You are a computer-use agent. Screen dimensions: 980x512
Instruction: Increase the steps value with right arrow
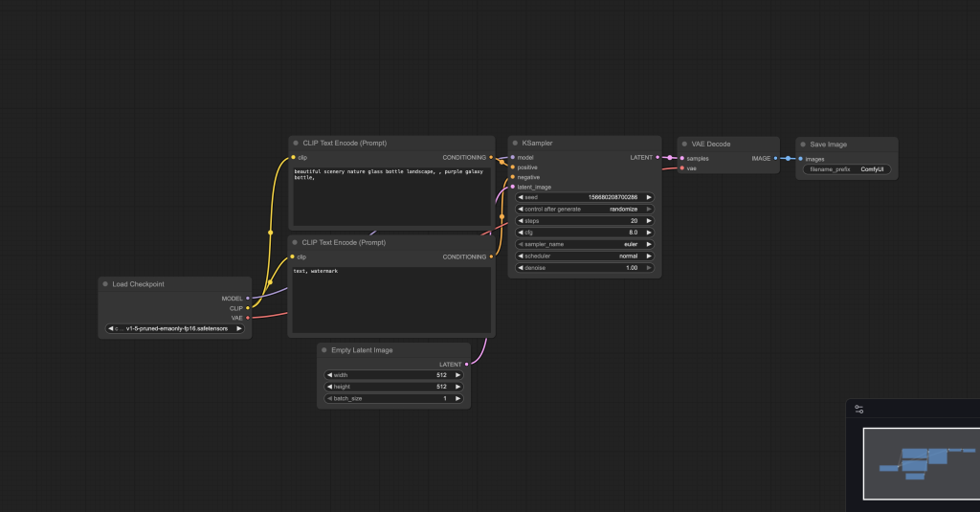click(x=649, y=220)
